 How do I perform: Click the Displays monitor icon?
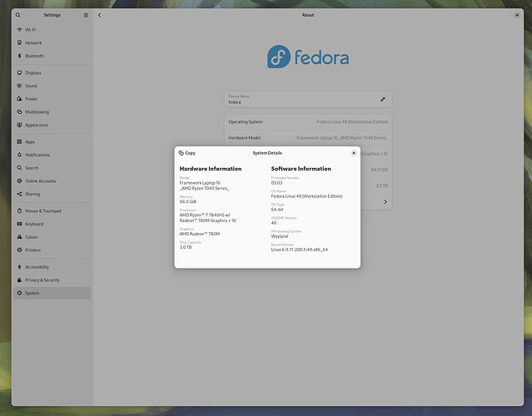(x=19, y=72)
